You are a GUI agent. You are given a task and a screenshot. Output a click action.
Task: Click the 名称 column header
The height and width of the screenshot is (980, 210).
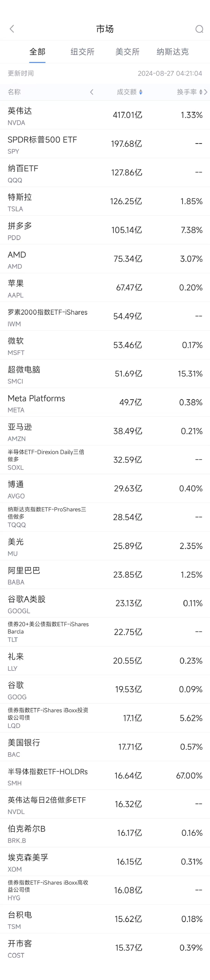(14, 92)
